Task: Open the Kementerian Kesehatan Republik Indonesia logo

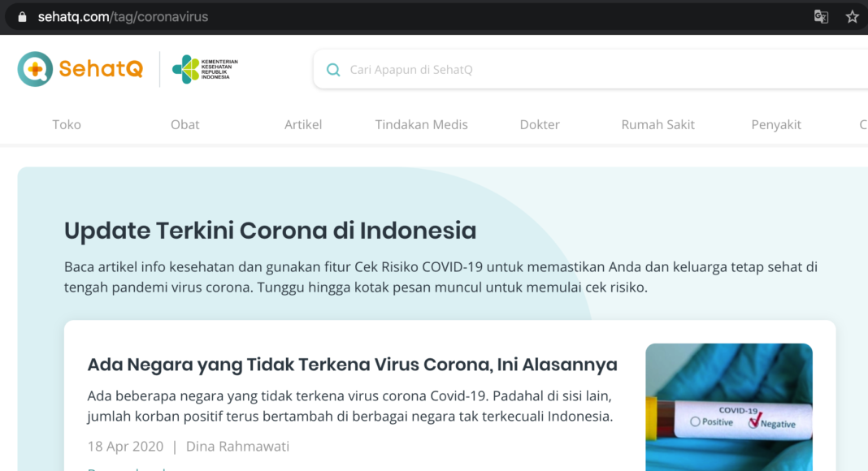Action: click(x=205, y=69)
